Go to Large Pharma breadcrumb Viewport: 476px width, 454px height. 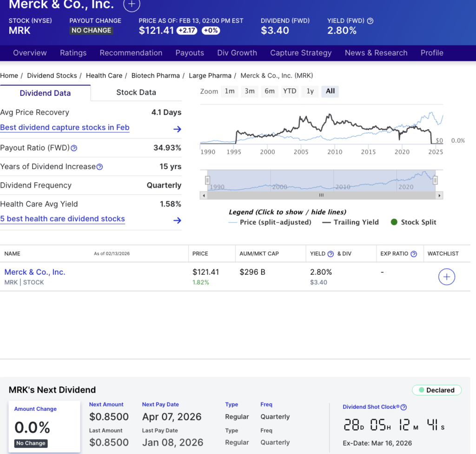click(x=209, y=75)
